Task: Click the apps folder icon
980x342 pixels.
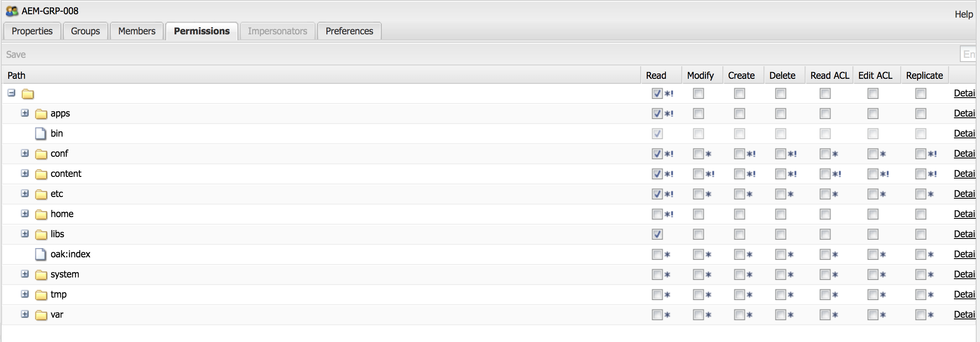Action: click(41, 114)
